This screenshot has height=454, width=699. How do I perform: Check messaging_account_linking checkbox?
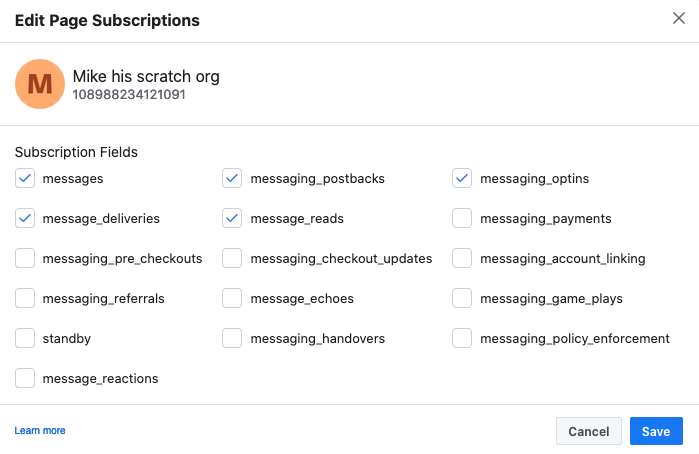[462, 258]
